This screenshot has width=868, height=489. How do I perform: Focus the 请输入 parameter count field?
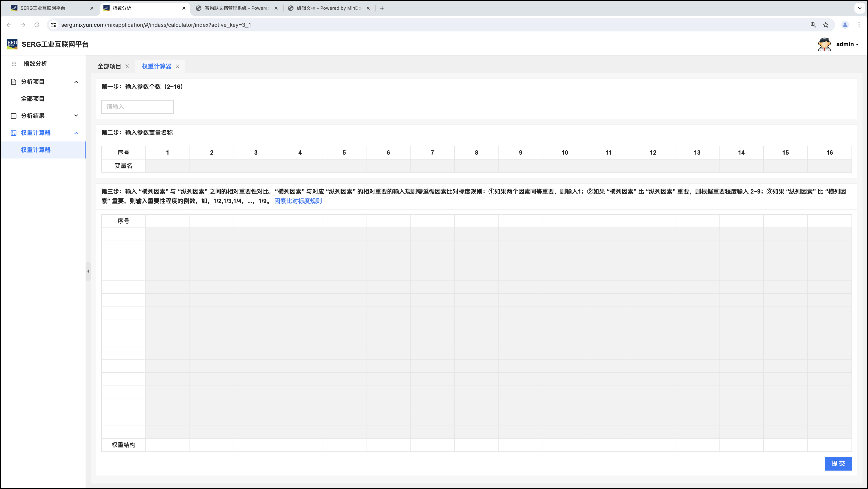[x=137, y=107]
